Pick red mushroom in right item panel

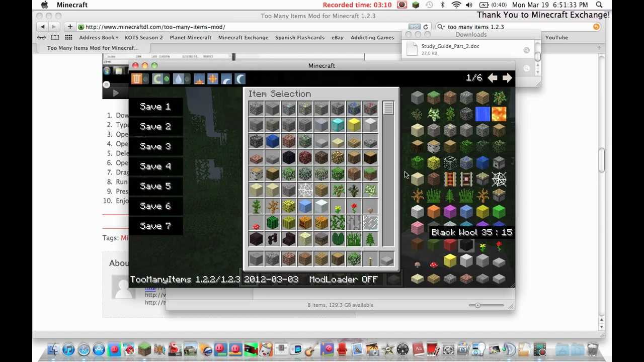(x=434, y=264)
